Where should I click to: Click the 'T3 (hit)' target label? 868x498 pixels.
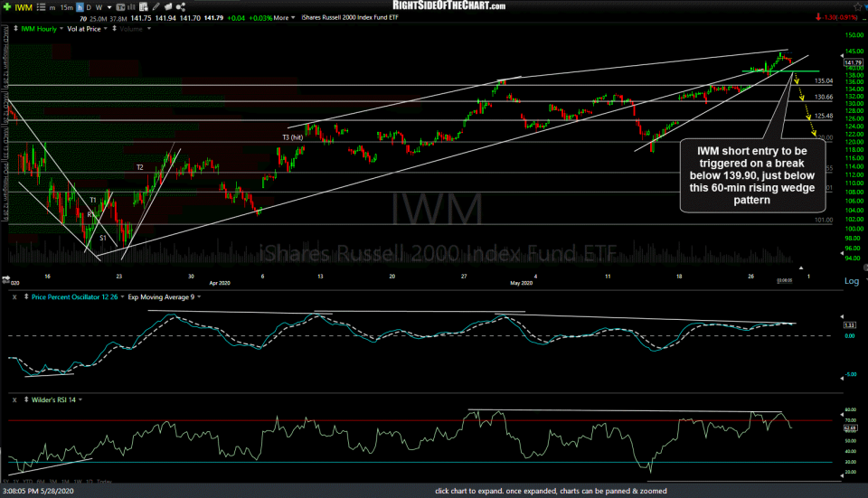pyautogui.click(x=293, y=137)
